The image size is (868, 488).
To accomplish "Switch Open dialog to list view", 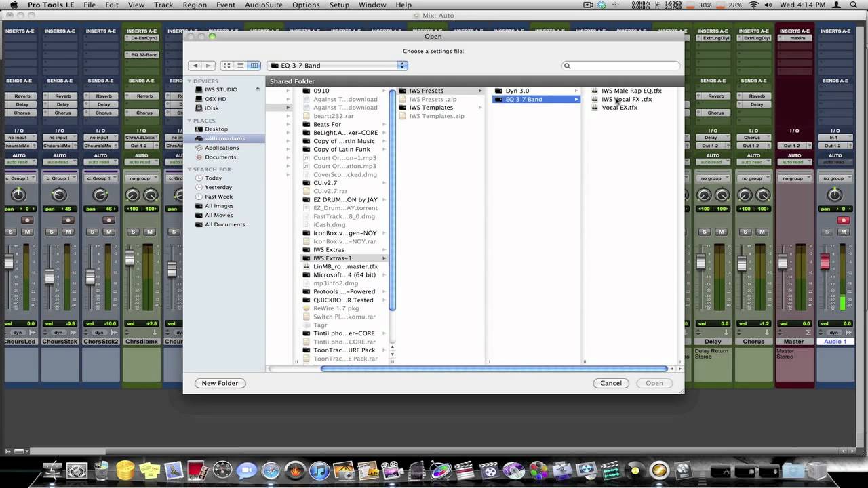I will click(241, 66).
